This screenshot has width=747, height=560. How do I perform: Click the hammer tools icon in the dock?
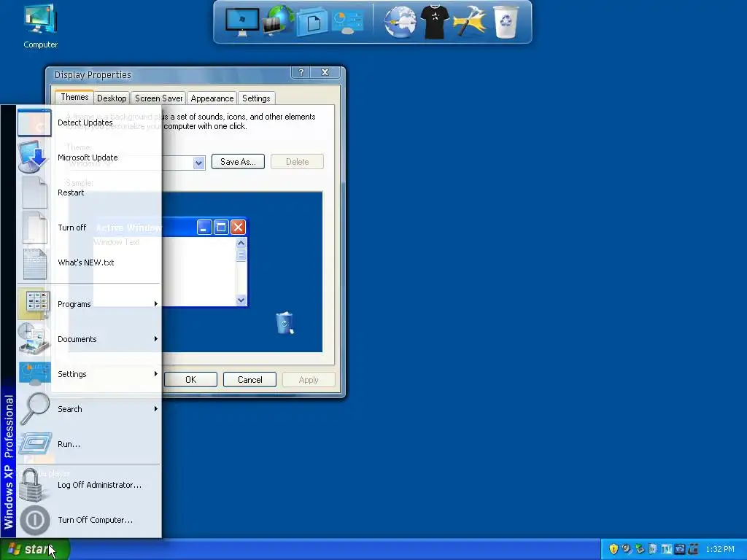tap(469, 21)
